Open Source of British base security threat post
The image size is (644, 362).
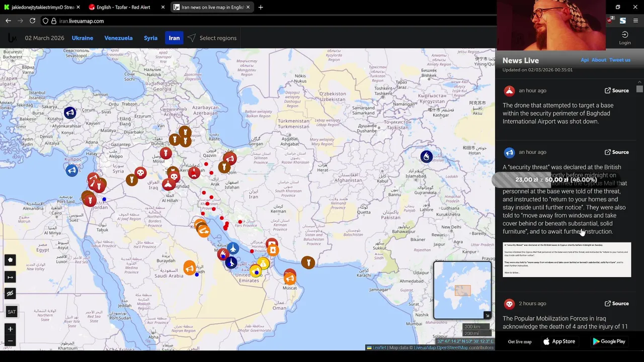click(x=617, y=152)
